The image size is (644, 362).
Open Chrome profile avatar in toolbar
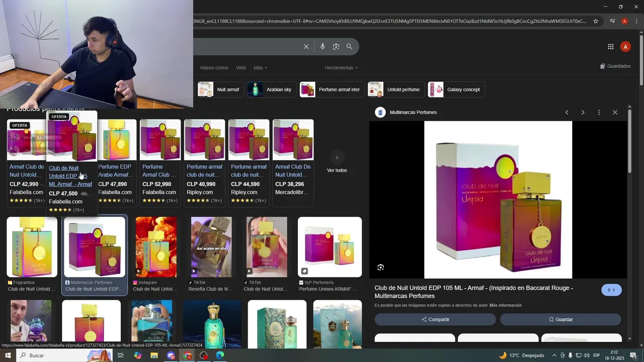click(624, 21)
